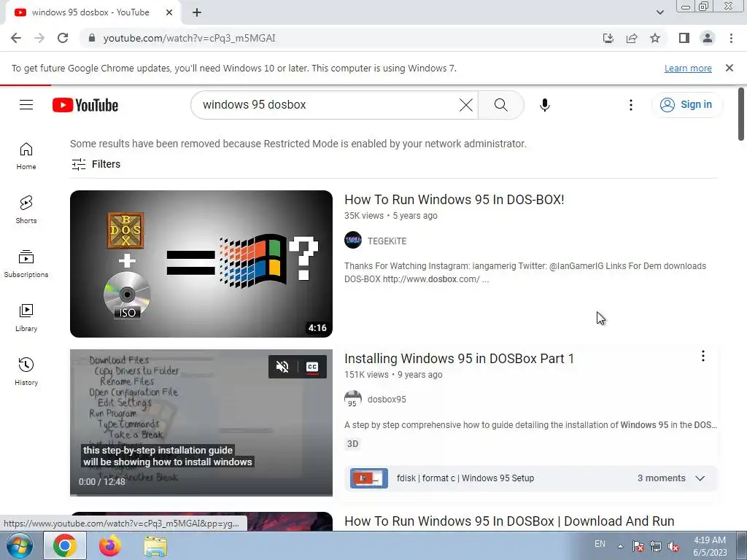Start voice search with microphone icon
The height and width of the screenshot is (560, 747).
click(544, 105)
